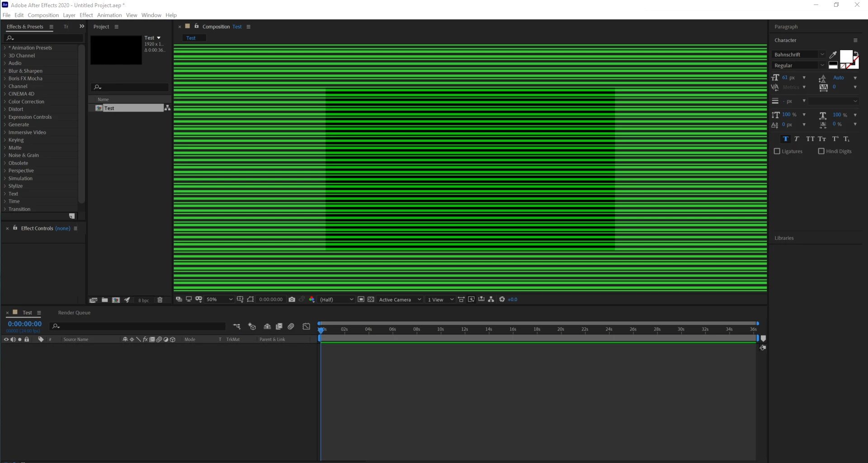Screen dimensions: 868x463
Task: Open the Window menu
Action: [x=151, y=15]
